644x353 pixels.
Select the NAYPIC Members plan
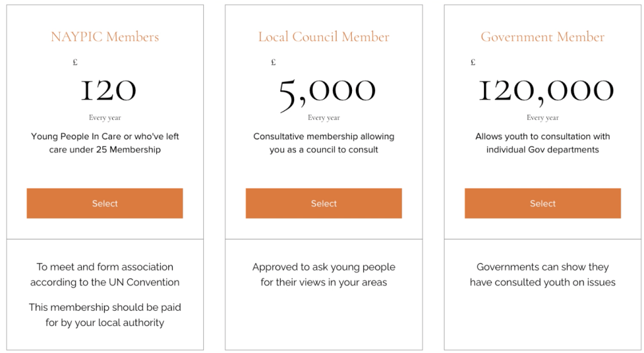coord(105,204)
